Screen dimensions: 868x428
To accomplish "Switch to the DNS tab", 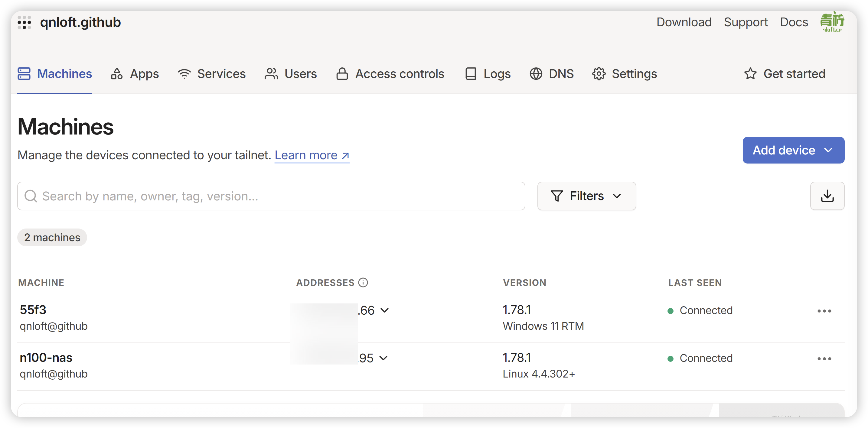I will pyautogui.click(x=552, y=74).
